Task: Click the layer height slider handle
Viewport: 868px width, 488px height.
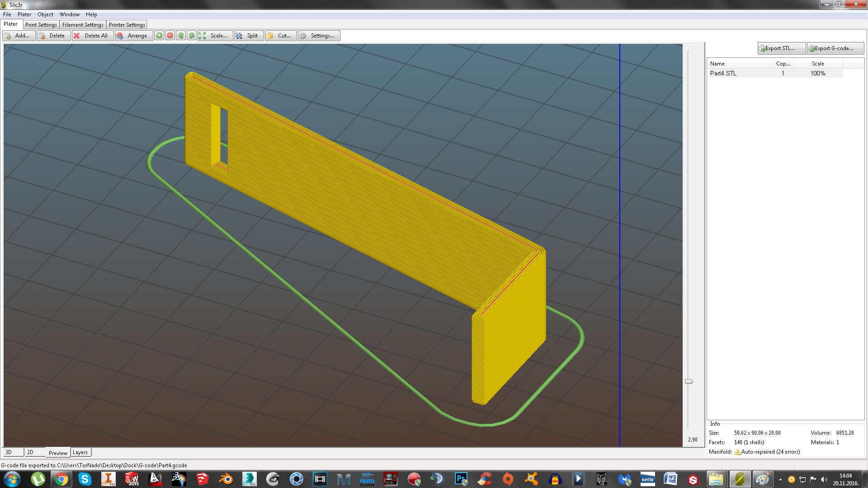Action: coord(689,382)
